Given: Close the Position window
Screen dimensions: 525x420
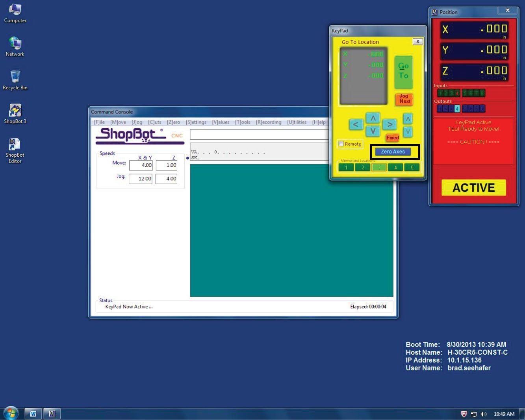Looking at the screenshot, I should click(508, 11).
